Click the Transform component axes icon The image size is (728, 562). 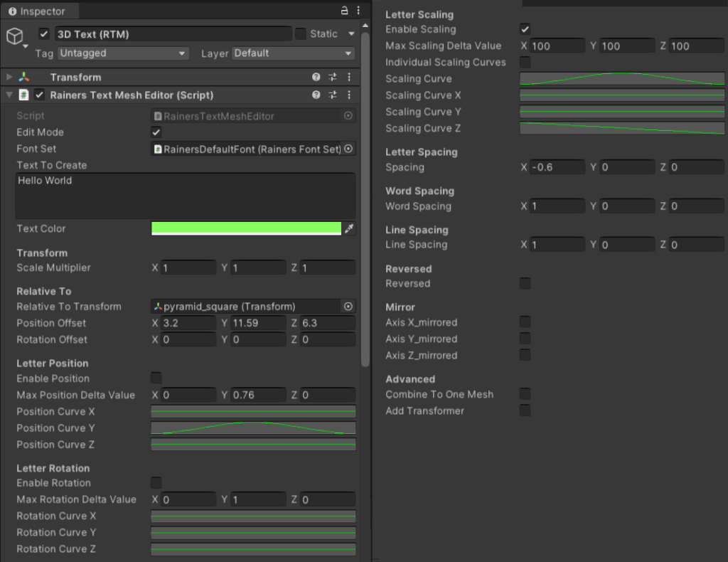coord(23,77)
